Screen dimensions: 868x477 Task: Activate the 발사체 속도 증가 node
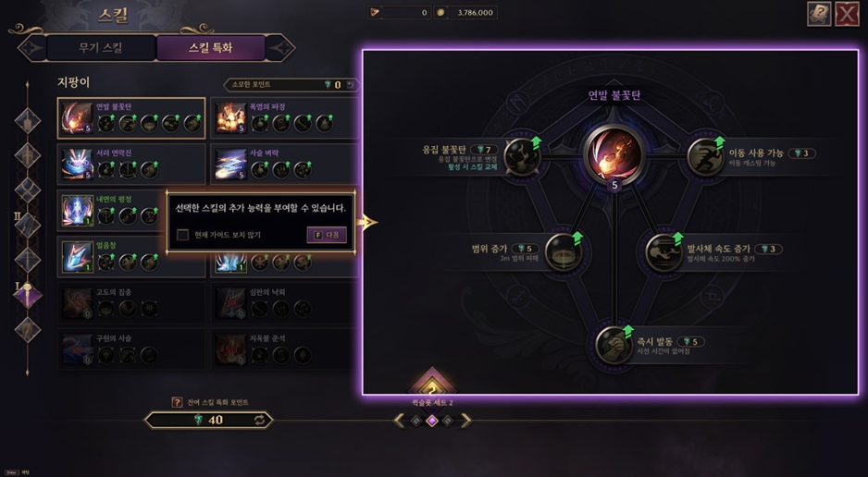pyautogui.click(x=663, y=253)
